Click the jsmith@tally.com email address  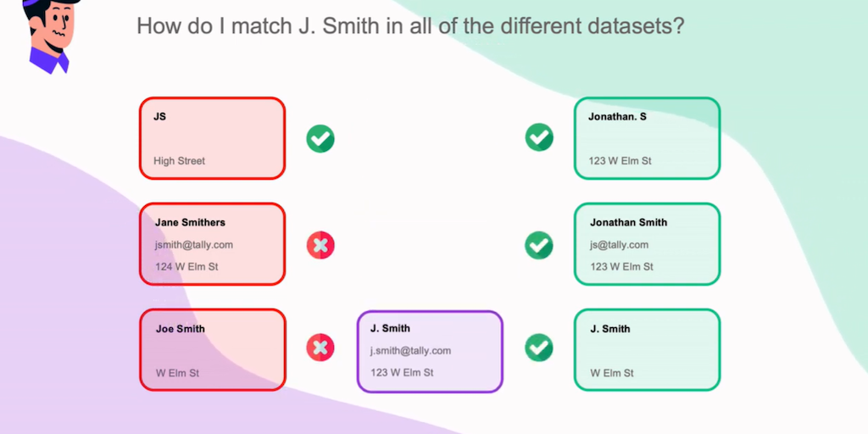point(193,245)
